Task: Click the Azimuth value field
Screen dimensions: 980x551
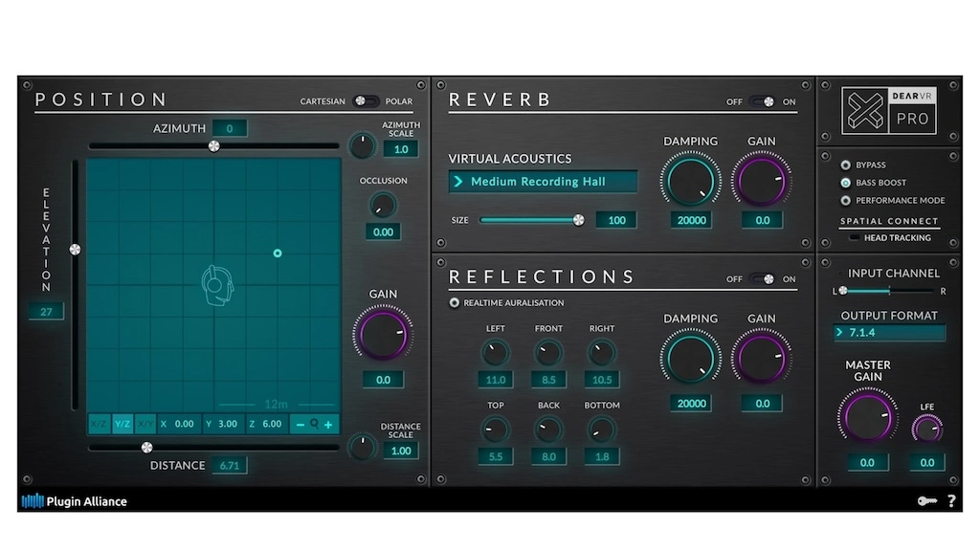Action: coord(230,128)
